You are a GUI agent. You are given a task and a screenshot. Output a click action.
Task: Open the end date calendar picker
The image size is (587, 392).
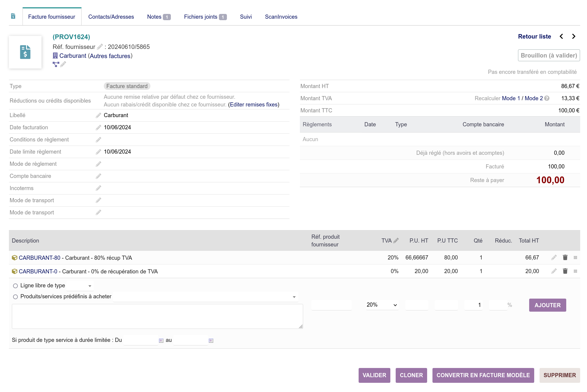[x=211, y=340]
